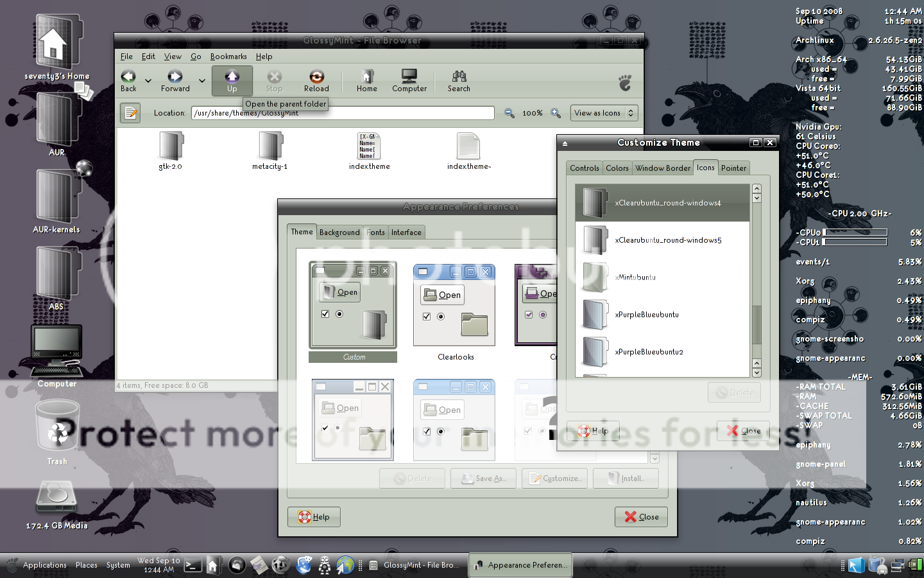The width and height of the screenshot is (924, 578).
Task: Select the radio button in the Clearlooks preview
Action: coord(441,317)
